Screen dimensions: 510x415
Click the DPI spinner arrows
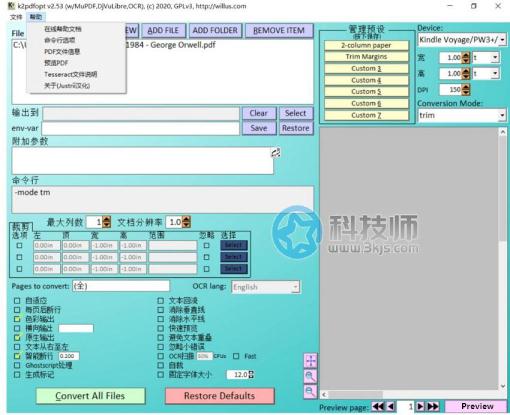(466, 89)
